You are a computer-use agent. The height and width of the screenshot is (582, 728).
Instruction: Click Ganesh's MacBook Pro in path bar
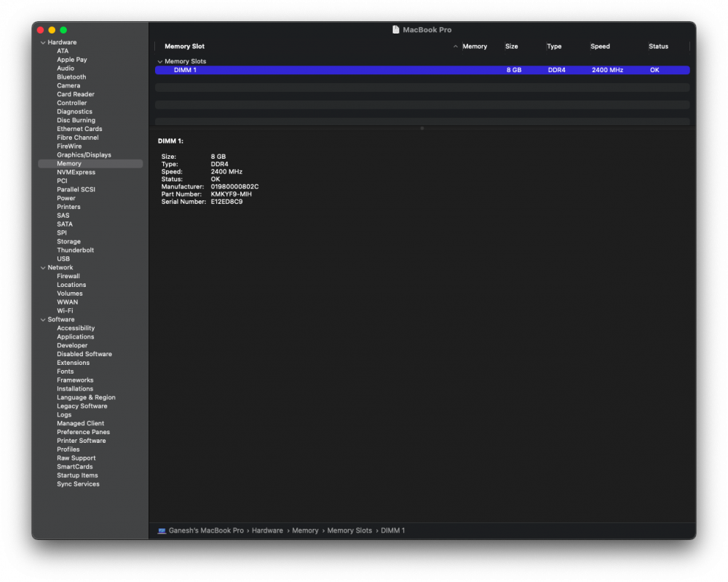point(206,530)
